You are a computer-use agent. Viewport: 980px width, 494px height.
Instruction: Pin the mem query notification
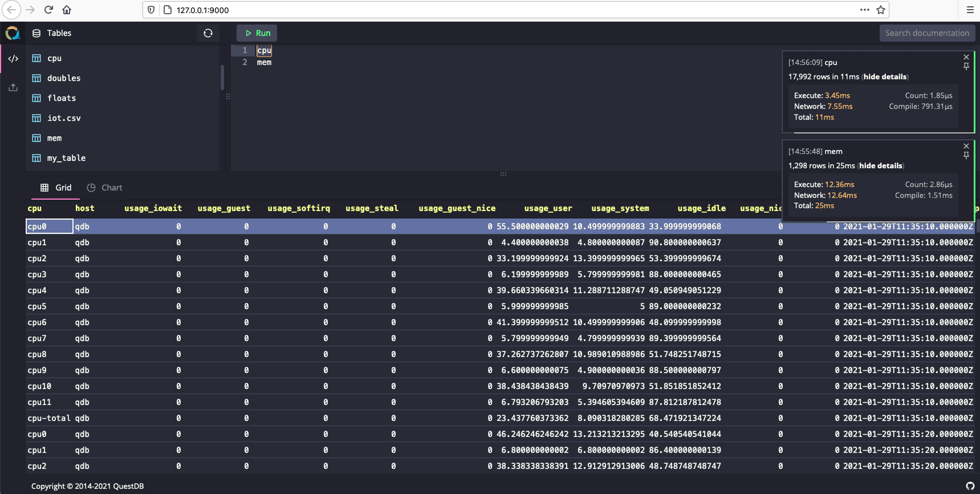pos(966,156)
